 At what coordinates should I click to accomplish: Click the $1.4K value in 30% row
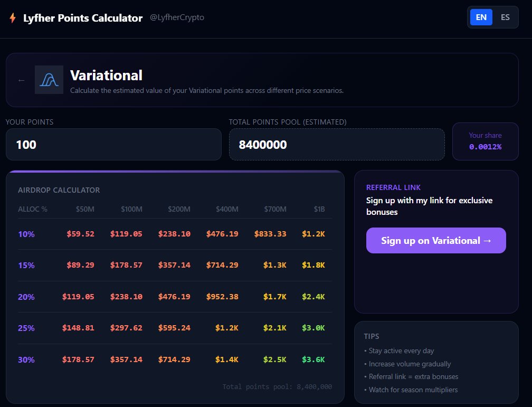[x=226, y=359]
